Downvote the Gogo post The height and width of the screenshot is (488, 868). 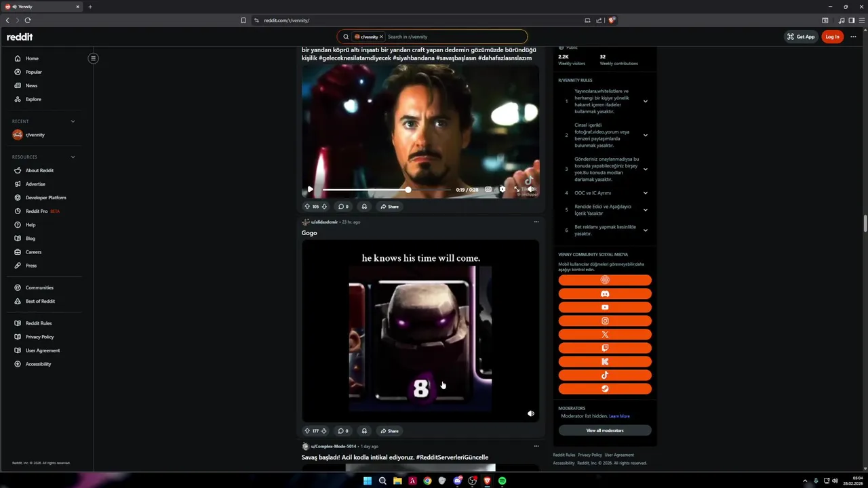pyautogui.click(x=324, y=430)
